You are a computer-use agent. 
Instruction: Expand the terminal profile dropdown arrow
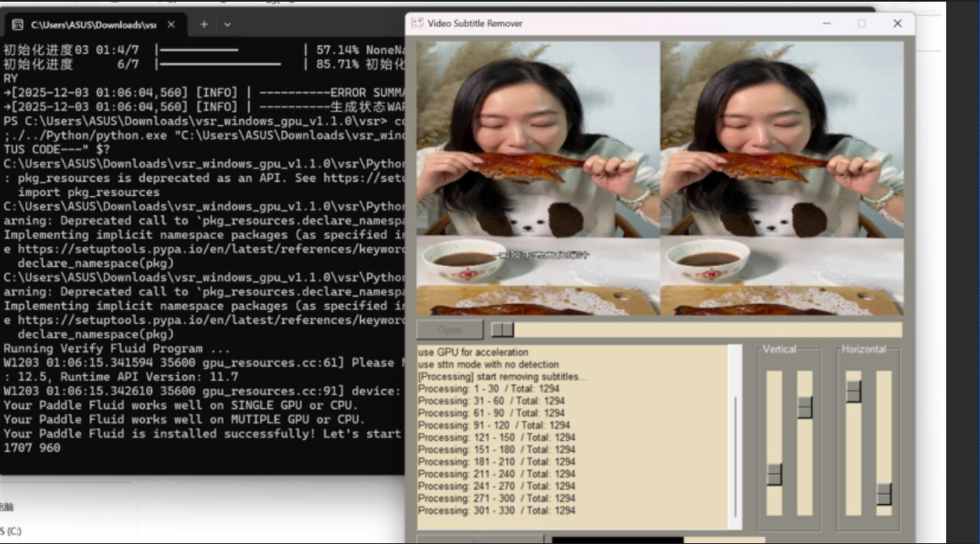coord(226,25)
